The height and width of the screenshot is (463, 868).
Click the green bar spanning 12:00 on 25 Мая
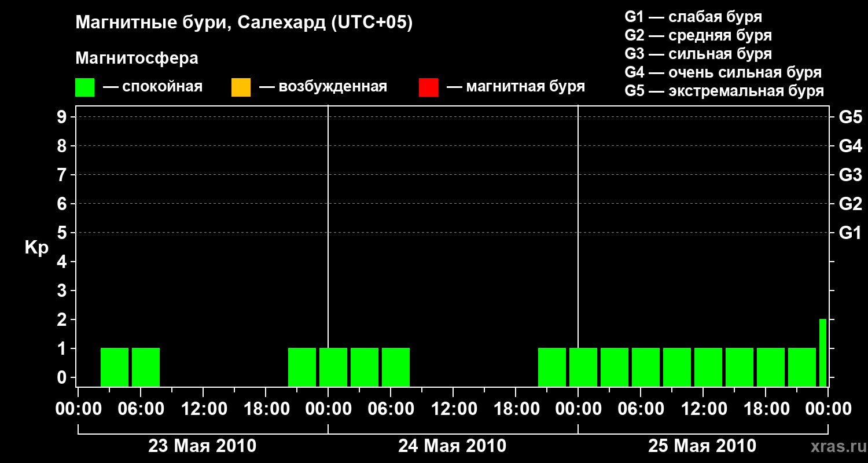point(708,367)
